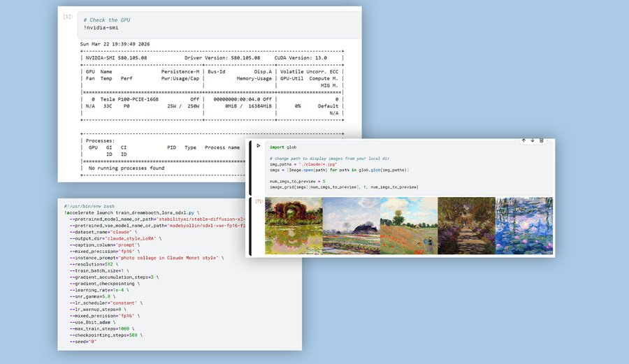Image resolution: width=629 pixels, height=364 pixels.
Task: Open the garden arch pond painting thumbnail
Action: (294, 226)
